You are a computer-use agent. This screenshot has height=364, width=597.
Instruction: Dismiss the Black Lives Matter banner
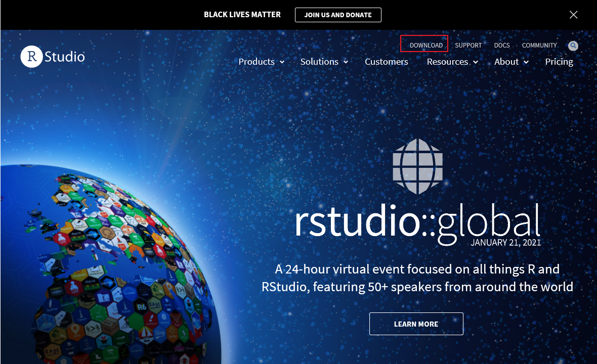[x=573, y=15]
